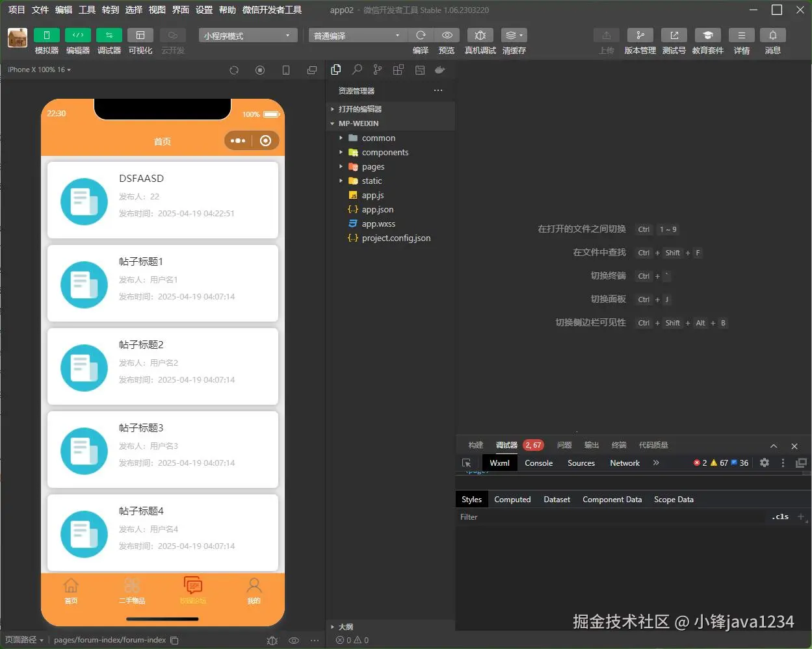Open the mini program capsule menu dots
This screenshot has height=649, width=812.
tap(238, 140)
